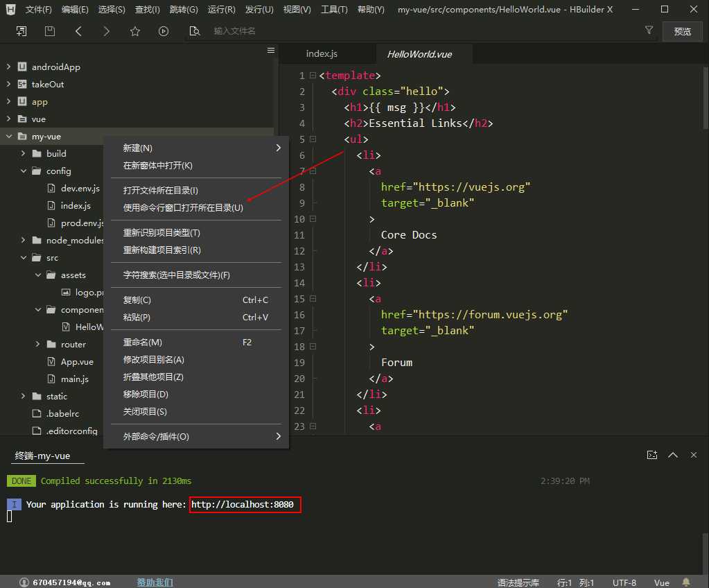This screenshot has width=709, height=588.
Task: Click the new terminal icon
Action: [652, 455]
